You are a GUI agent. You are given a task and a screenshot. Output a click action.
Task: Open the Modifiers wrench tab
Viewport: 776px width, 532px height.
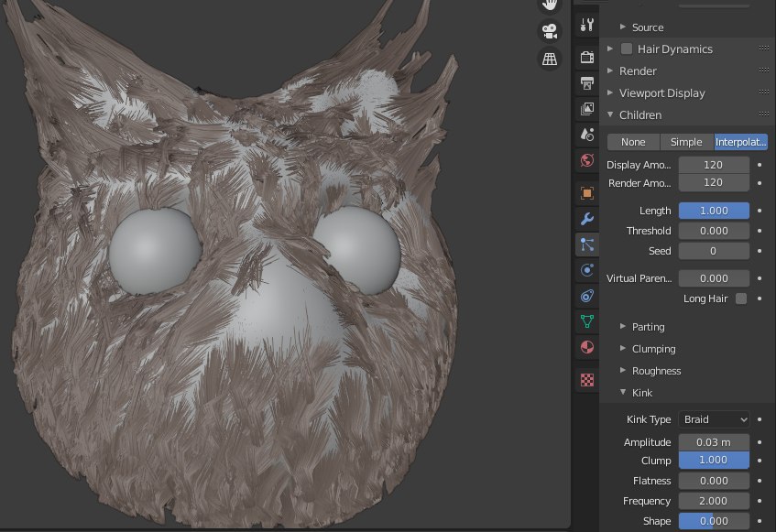pos(587,219)
